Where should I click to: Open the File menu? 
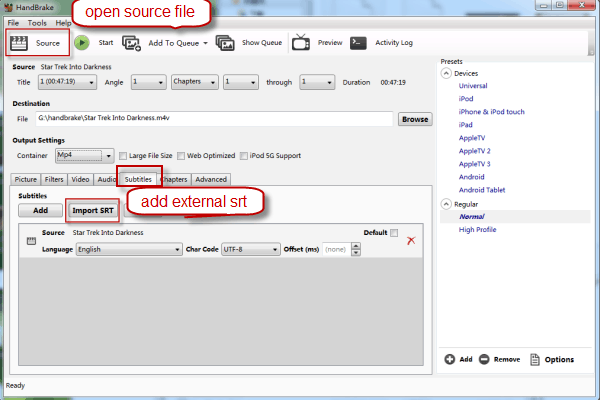click(x=13, y=23)
